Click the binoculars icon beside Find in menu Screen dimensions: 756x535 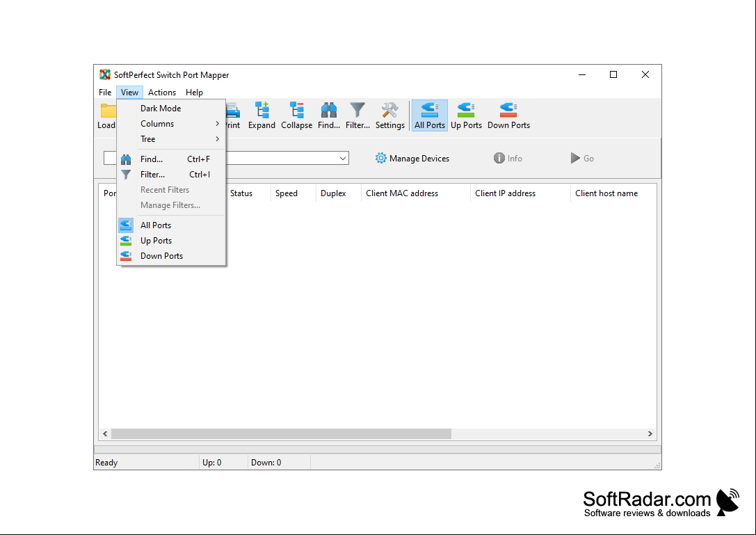click(126, 159)
